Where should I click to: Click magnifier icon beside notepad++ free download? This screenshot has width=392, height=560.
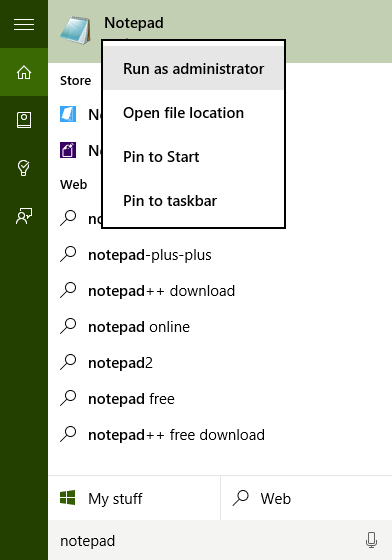tap(68, 434)
